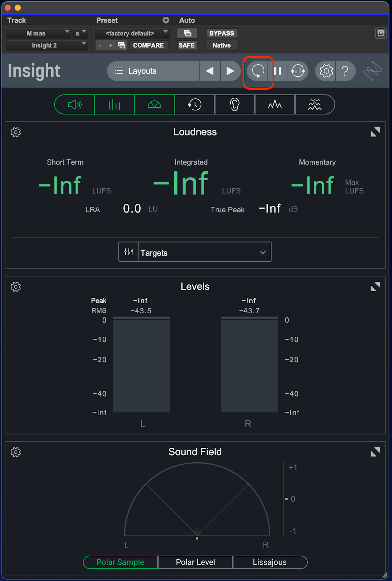Image resolution: width=392 pixels, height=581 pixels.
Task: Open the Layouts dropdown menu
Action: coord(153,71)
